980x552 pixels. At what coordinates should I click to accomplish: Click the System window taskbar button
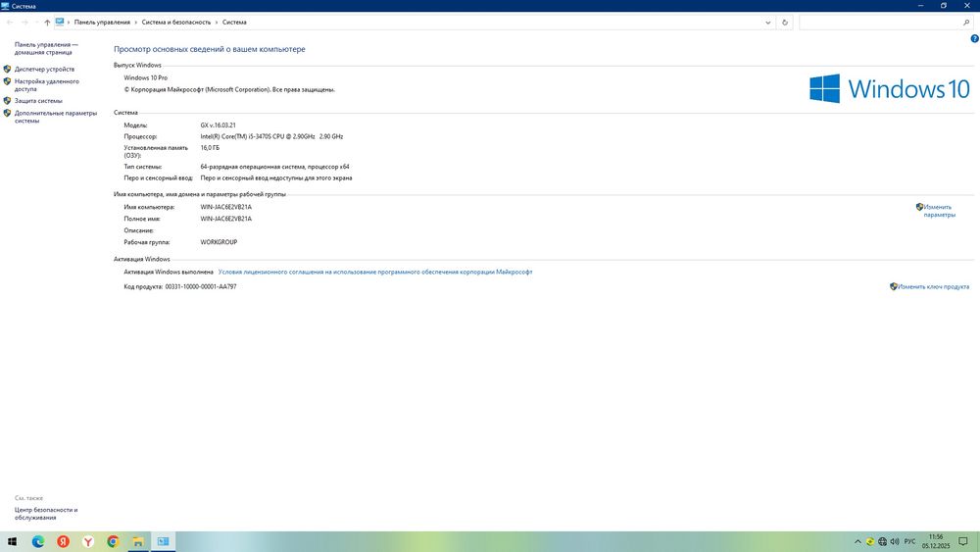tap(163, 541)
